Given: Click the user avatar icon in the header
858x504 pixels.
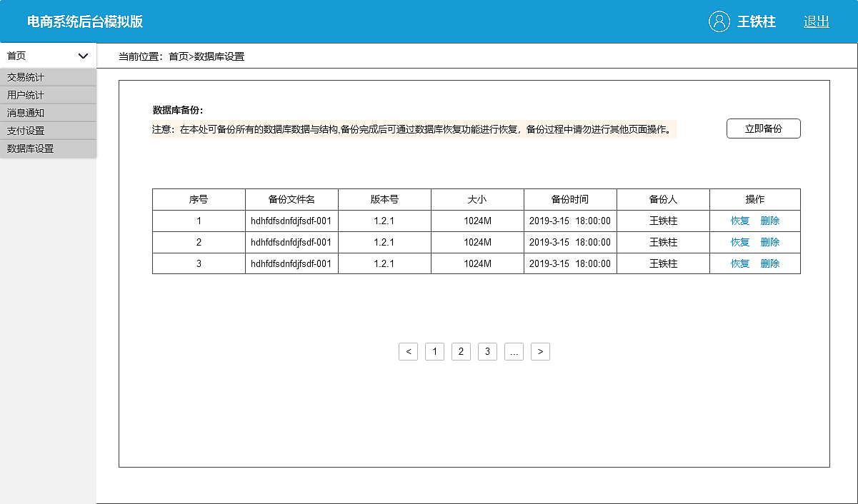Looking at the screenshot, I should (719, 22).
